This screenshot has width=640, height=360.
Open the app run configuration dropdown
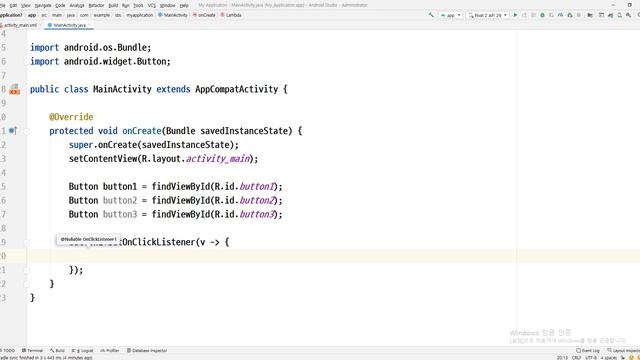click(x=451, y=15)
